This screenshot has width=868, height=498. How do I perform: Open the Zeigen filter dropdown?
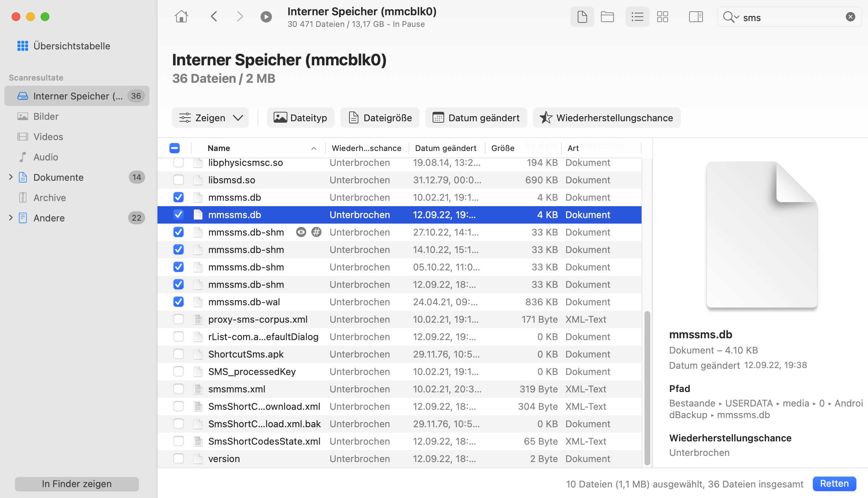click(210, 118)
